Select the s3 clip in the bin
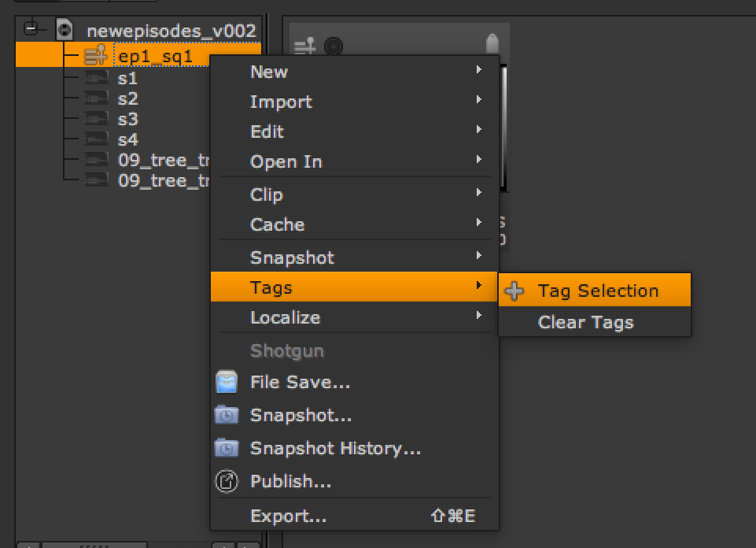Screen dimensions: 756x548 click(127, 120)
